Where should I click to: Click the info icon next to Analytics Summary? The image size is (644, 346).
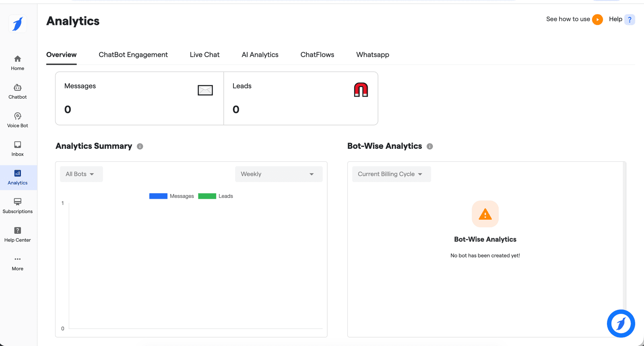140,146
